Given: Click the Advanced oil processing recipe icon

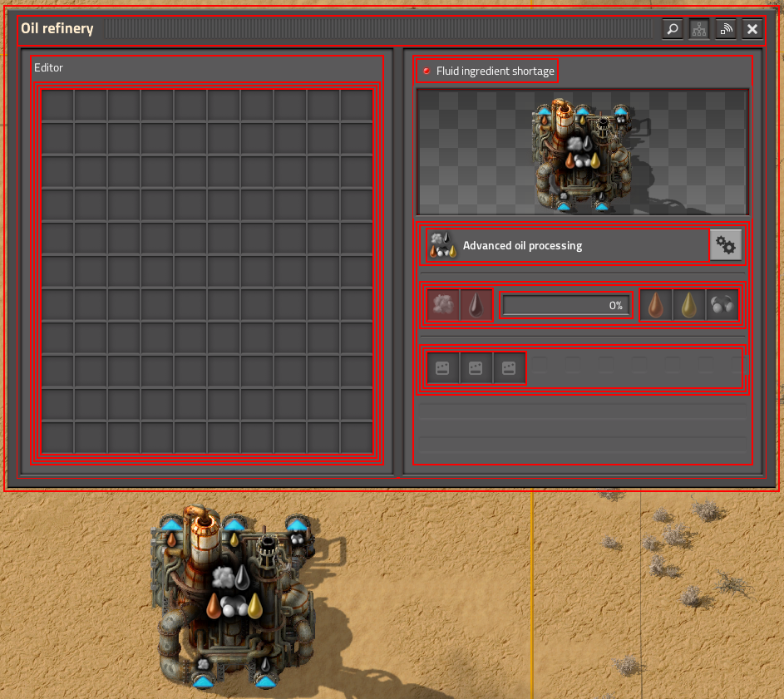Looking at the screenshot, I should [x=443, y=245].
